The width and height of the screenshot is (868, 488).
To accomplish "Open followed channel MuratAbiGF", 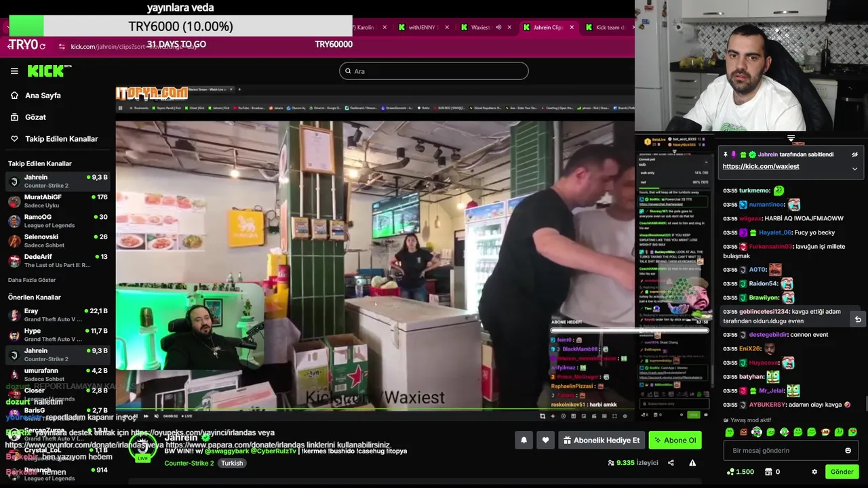I will click(x=58, y=201).
